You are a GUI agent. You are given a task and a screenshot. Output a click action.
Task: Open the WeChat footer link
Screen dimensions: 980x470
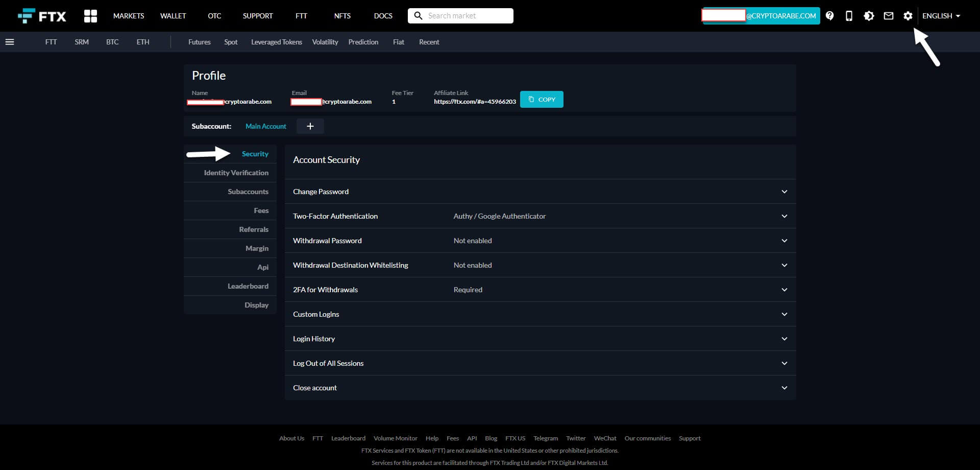(605, 438)
